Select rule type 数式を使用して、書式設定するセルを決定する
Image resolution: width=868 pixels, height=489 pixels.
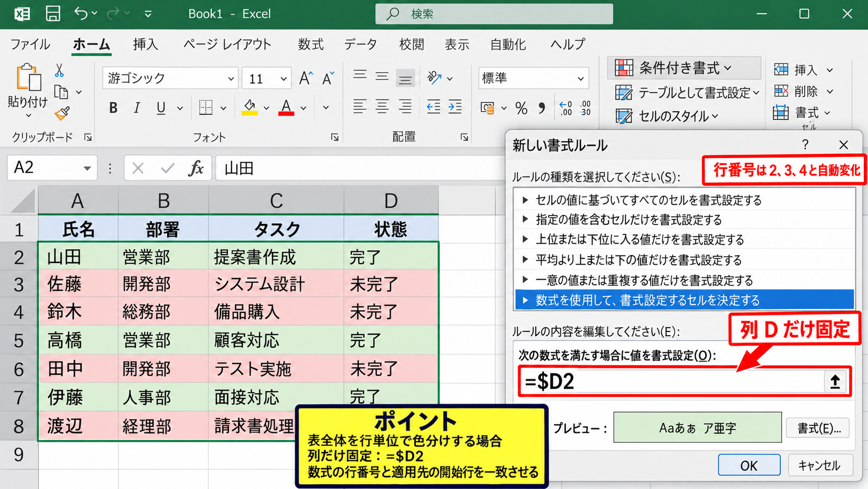point(684,300)
